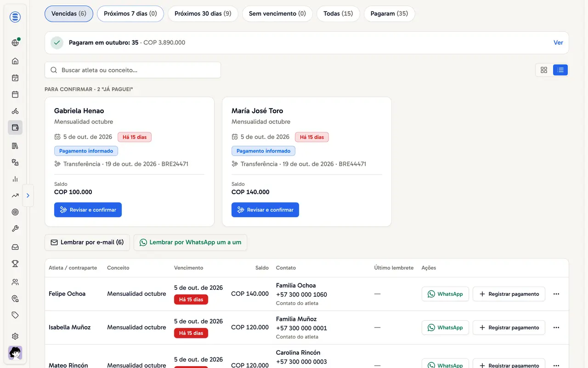Open the globe icon in the sidebar

point(15,43)
